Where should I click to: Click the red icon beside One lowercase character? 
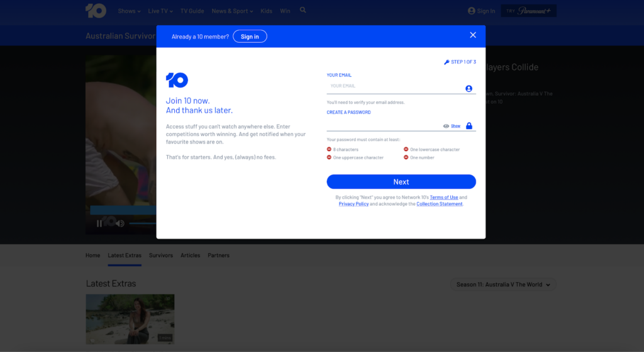406,149
